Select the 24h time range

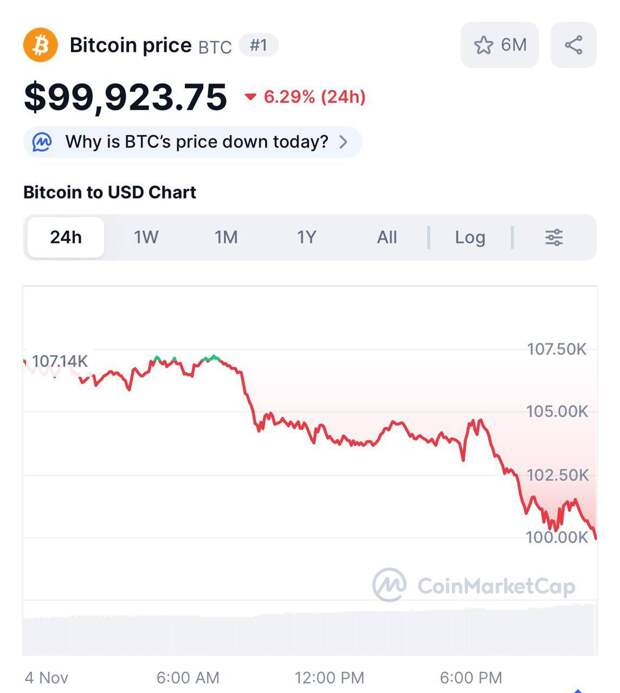point(66,237)
